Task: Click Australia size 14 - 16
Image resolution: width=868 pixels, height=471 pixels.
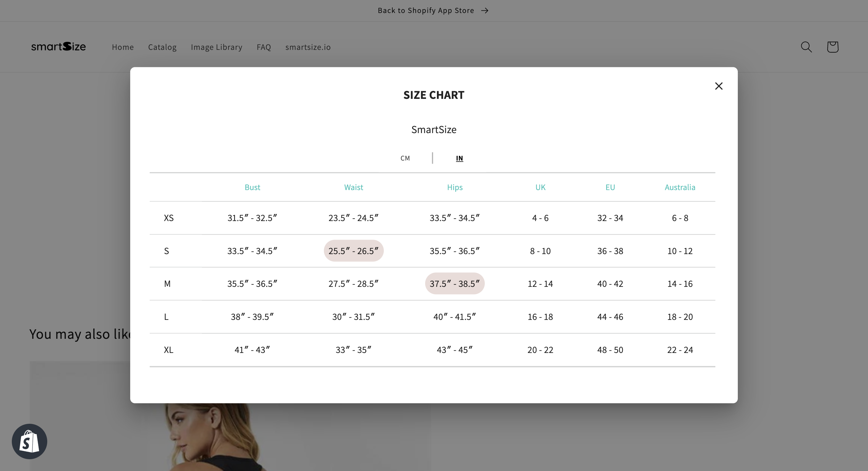Action: pyautogui.click(x=680, y=284)
